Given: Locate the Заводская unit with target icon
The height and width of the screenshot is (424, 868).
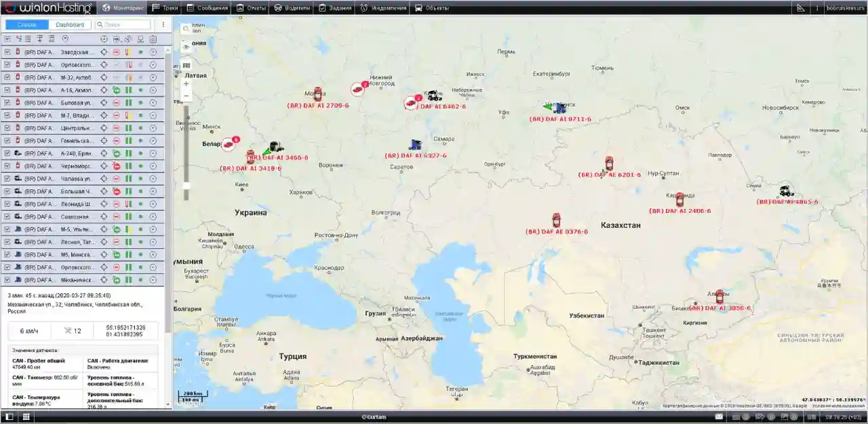Looking at the screenshot, I should click(x=104, y=52).
